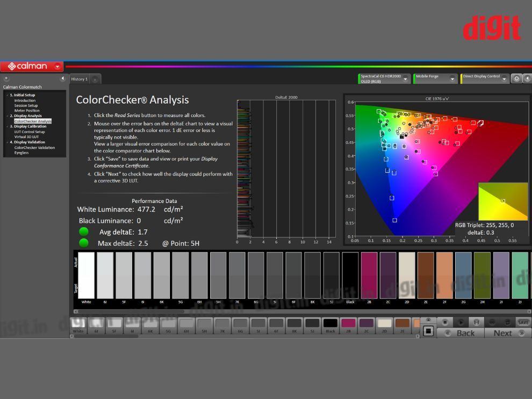Open the Session Setup step
532x399 pixels.
point(26,106)
